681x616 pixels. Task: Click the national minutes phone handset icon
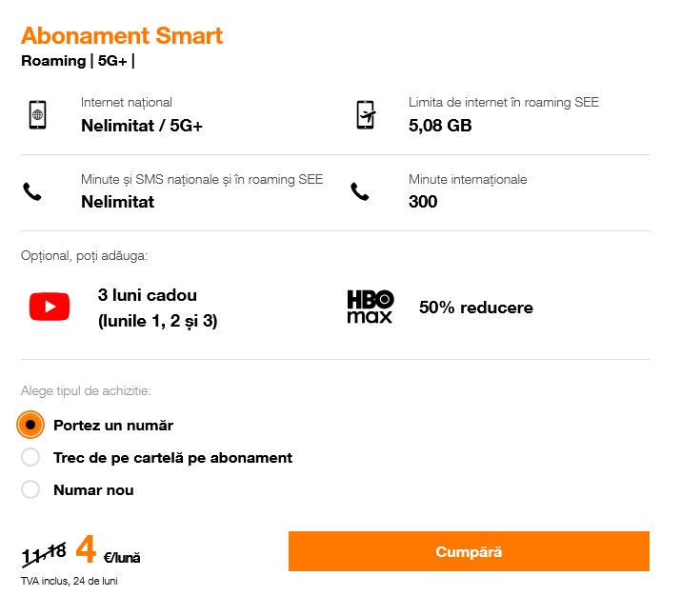click(32, 191)
